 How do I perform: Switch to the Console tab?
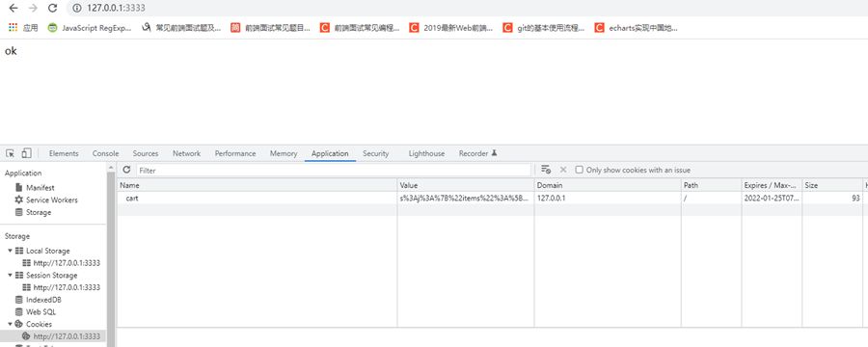pyautogui.click(x=105, y=153)
